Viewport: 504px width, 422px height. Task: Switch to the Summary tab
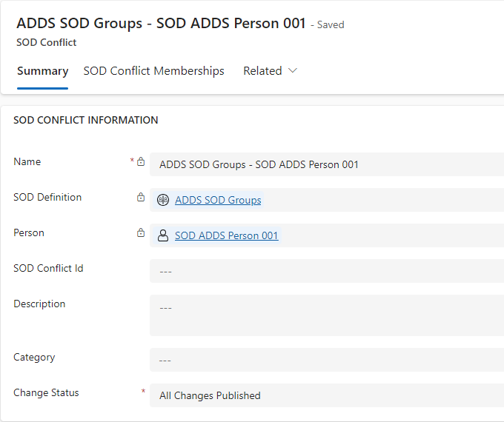[x=42, y=71]
